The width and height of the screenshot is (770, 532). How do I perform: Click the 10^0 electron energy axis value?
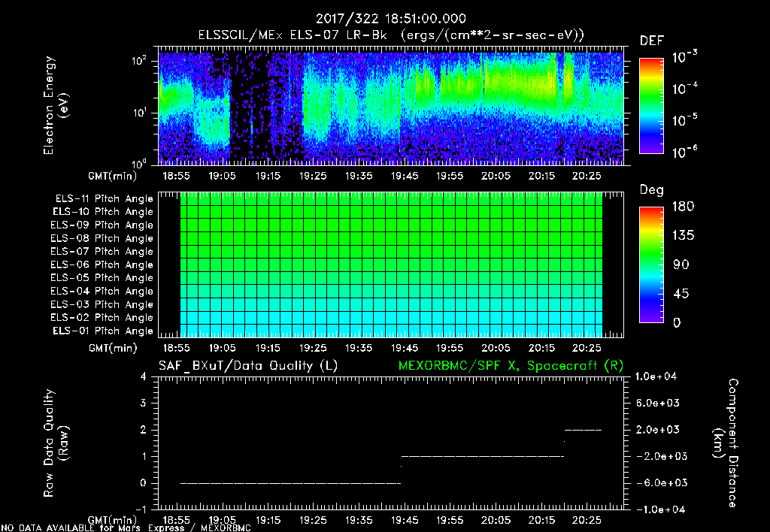coord(139,165)
